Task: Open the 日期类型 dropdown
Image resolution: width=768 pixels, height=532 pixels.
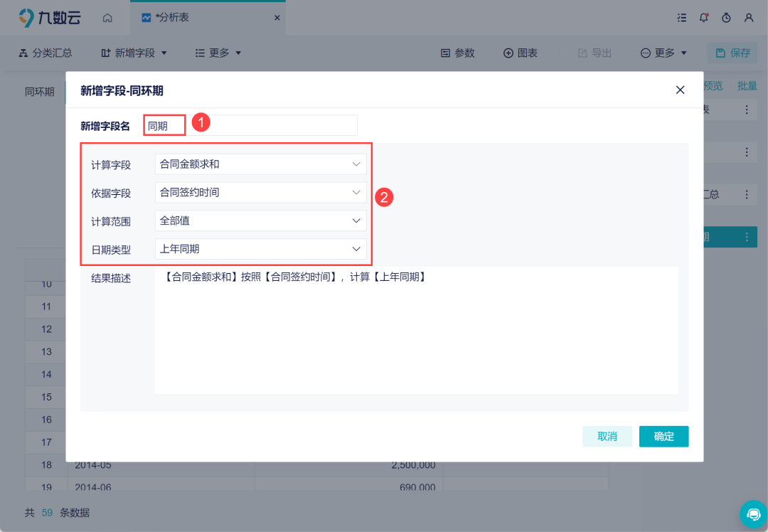Action: tap(260, 249)
